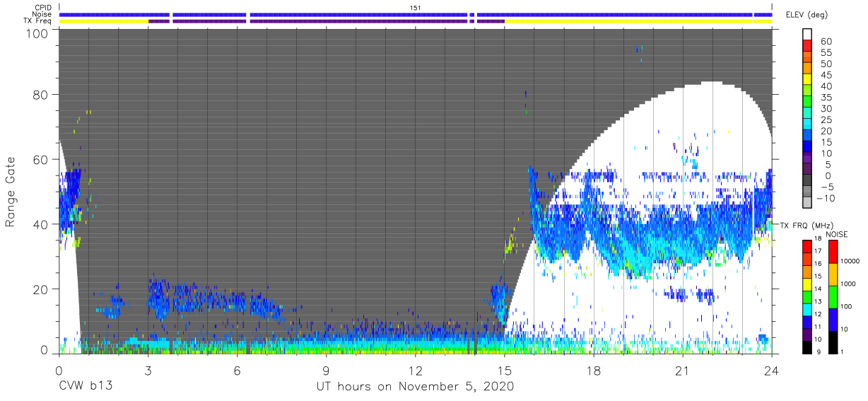Pick the green 13–14 MHz TX frequency swatch
Viewport: 868px width, 401px height.
(807, 296)
